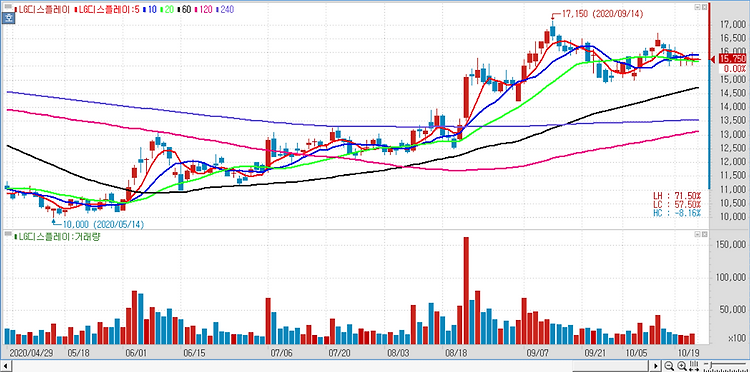Click the ×100 volume multiplier label
Screen dimensions: 750x372
click(736, 339)
